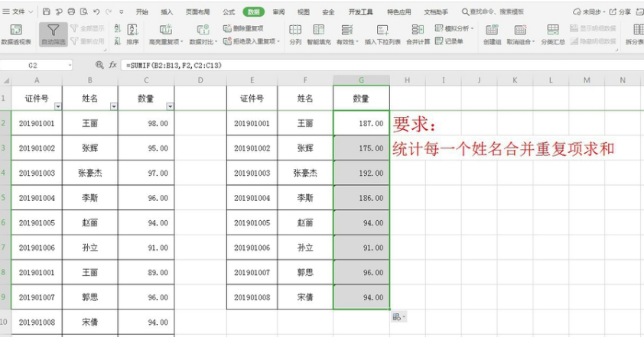The image size is (644, 337).
Task: Click the Reapply (重新应用) filter icon
Action: (74, 41)
